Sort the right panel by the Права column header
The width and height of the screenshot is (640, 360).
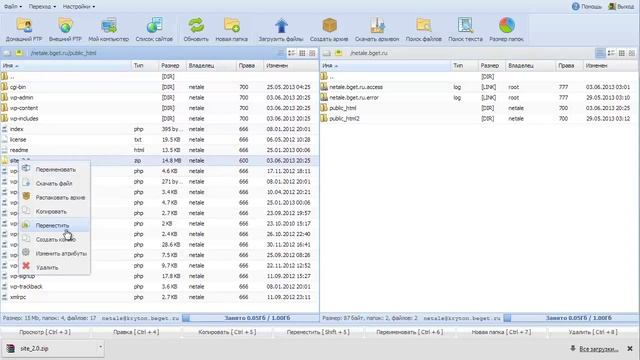coord(569,65)
